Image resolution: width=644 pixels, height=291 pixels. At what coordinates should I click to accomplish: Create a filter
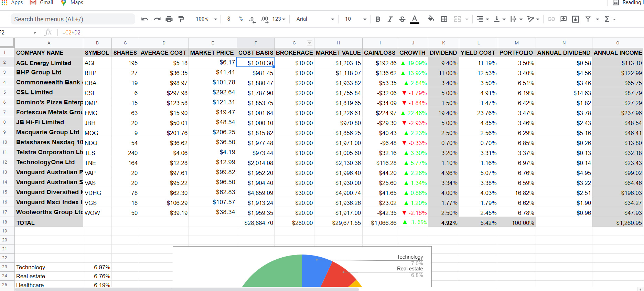[588, 19]
